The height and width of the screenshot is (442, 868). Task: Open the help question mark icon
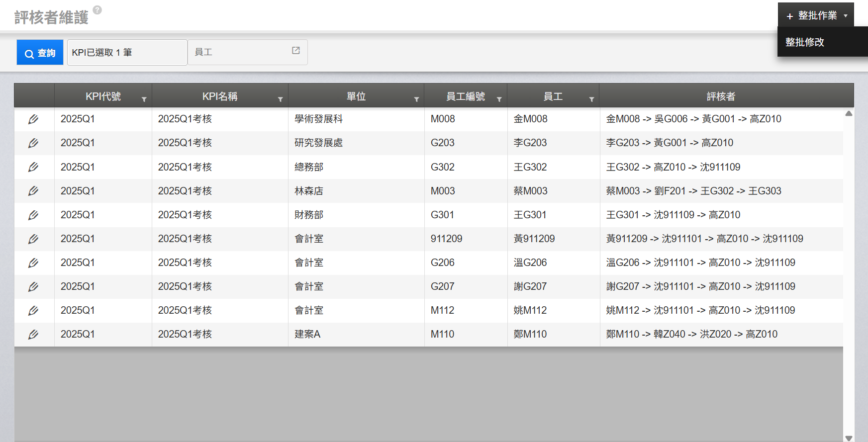(x=97, y=10)
